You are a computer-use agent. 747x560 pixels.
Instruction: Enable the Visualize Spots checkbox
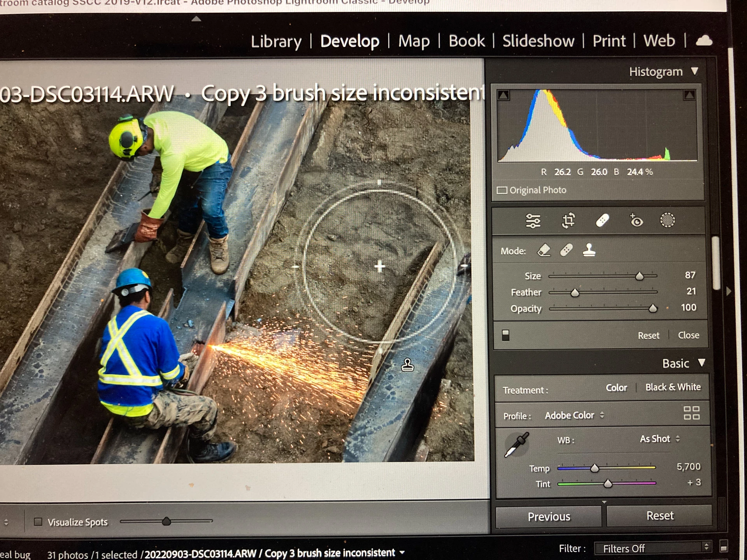pyautogui.click(x=38, y=522)
